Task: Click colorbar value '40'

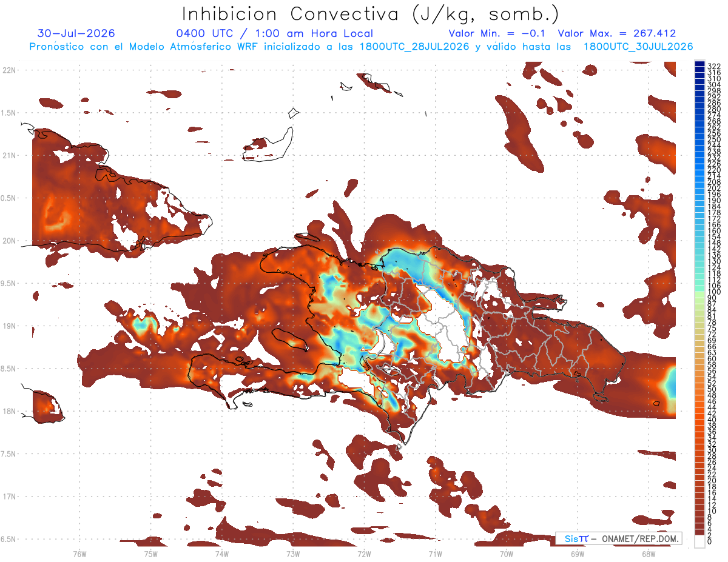Action: click(x=712, y=420)
